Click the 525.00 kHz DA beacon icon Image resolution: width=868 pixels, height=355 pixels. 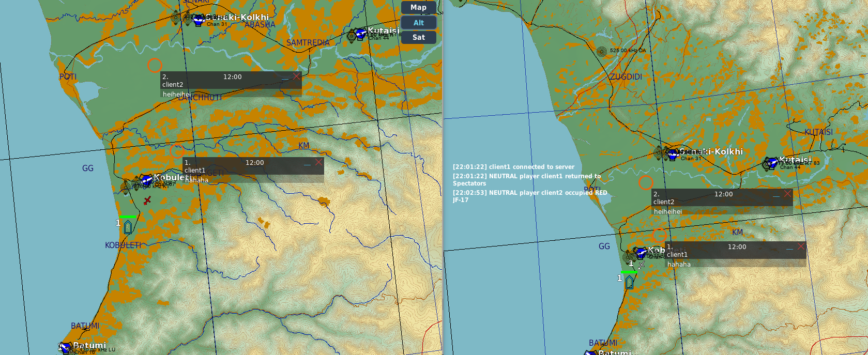pyautogui.click(x=601, y=51)
